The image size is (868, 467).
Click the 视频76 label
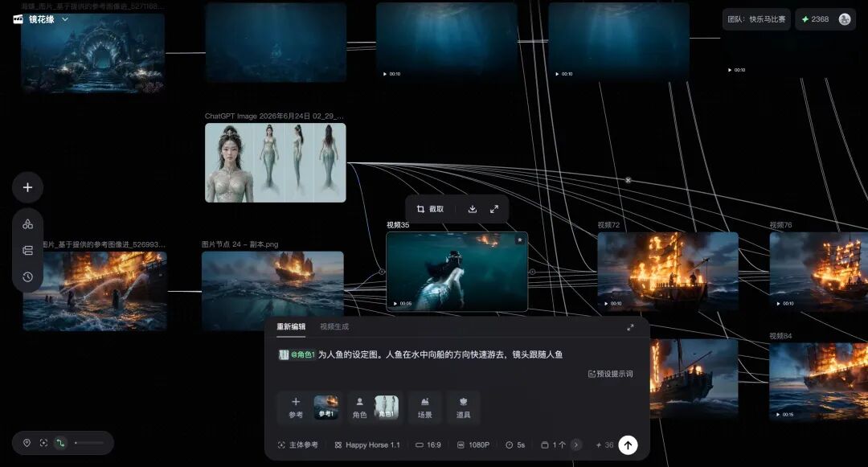pyautogui.click(x=780, y=225)
